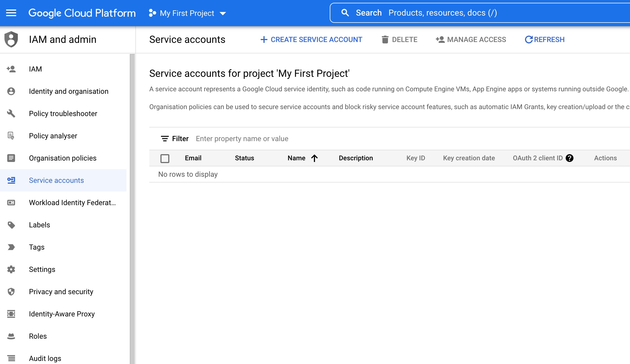This screenshot has height=364, width=630.
Task: Click the IAM and admin shield icon
Action: point(11,39)
